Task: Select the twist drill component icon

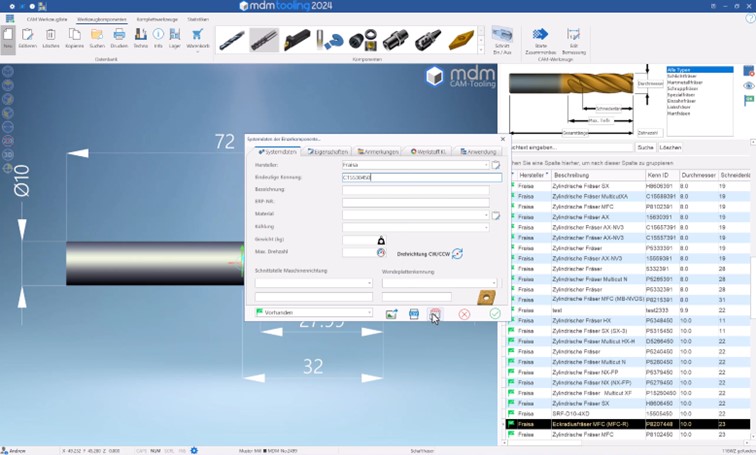Action: click(231, 40)
